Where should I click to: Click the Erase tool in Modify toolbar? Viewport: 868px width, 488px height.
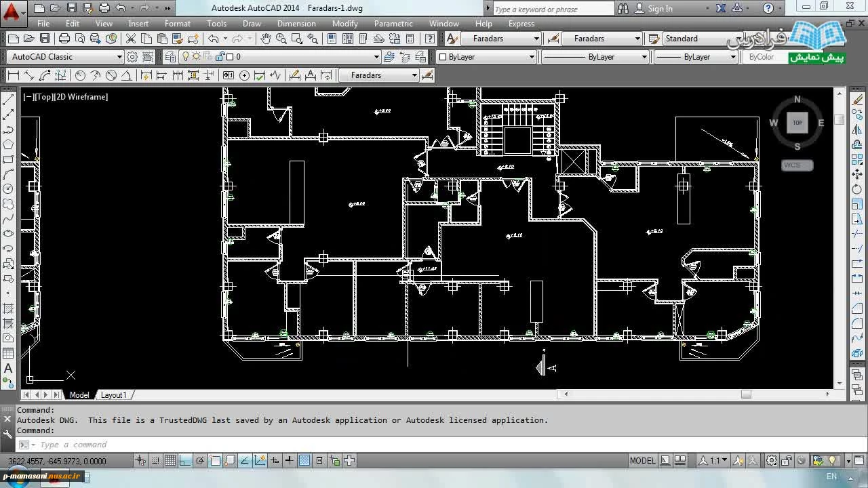pos(857,99)
